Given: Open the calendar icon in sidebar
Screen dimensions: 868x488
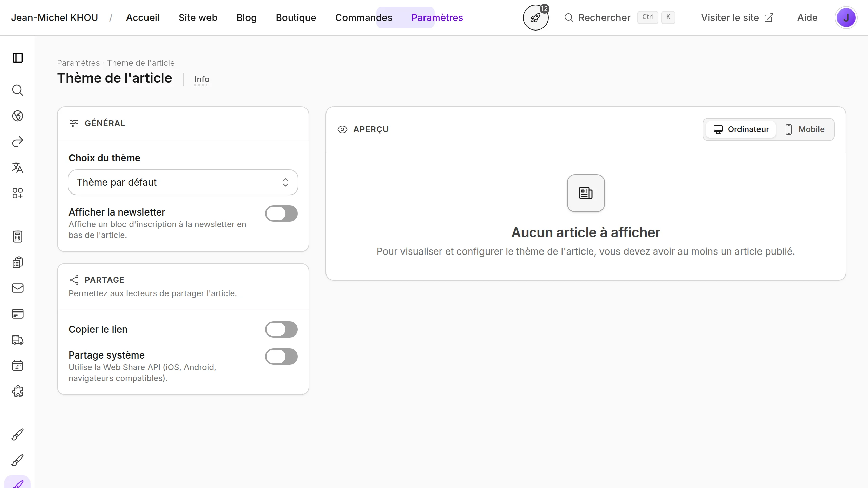Looking at the screenshot, I should pos(18,365).
